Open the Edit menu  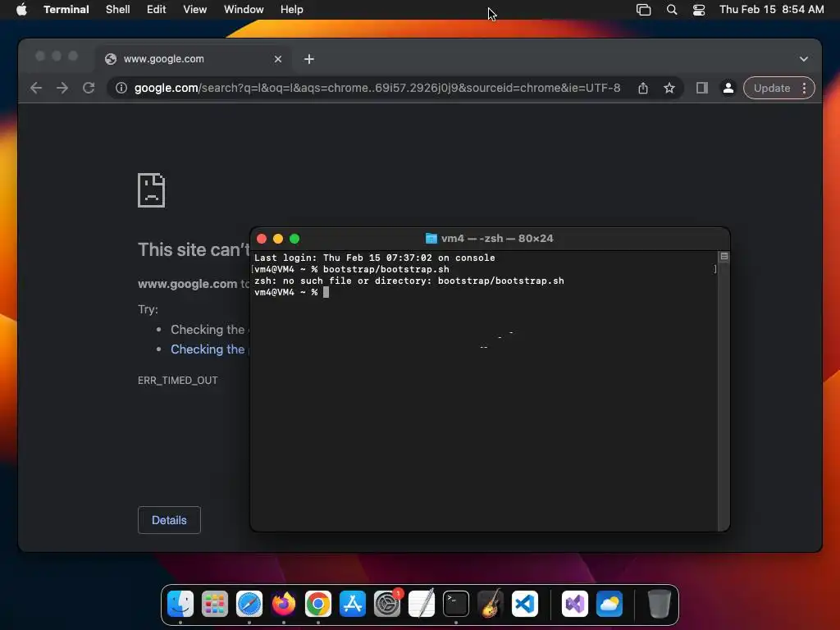click(157, 10)
